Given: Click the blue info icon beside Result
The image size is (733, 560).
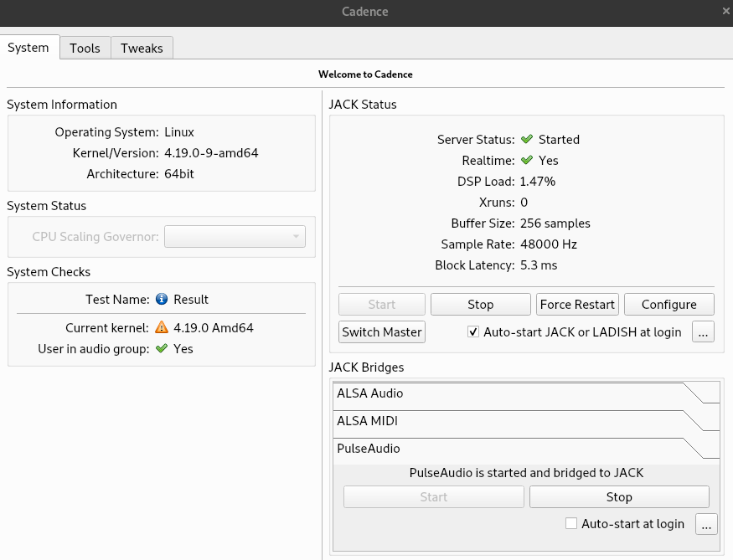Looking at the screenshot, I should tap(163, 299).
